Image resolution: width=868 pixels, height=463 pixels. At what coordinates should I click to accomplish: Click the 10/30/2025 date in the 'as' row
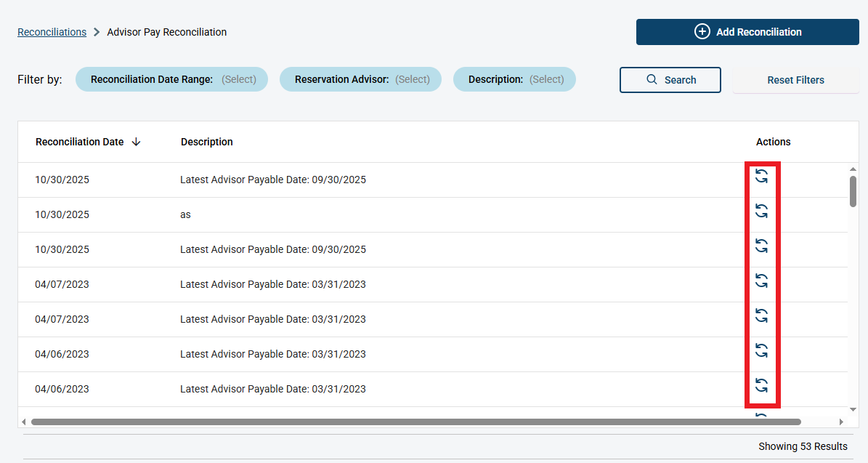(62, 215)
